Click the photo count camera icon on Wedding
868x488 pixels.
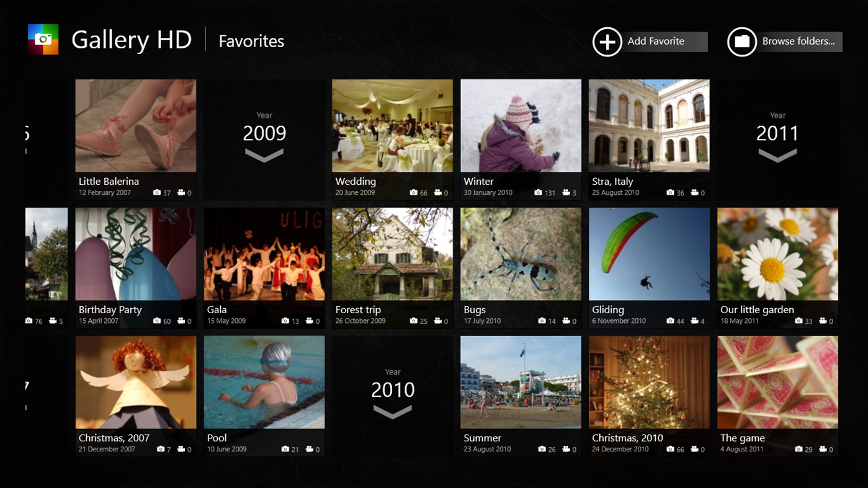(x=413, y=192)
